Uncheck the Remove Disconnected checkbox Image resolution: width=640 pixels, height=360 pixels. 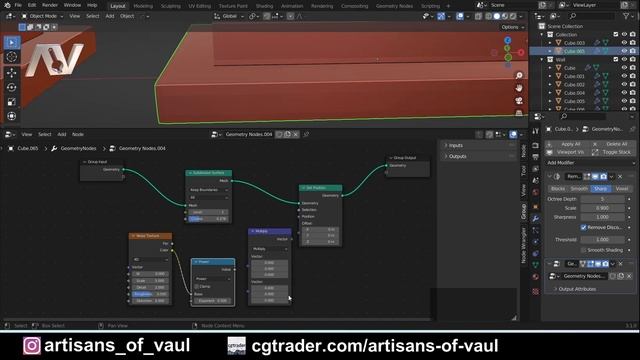coord(583,227)
